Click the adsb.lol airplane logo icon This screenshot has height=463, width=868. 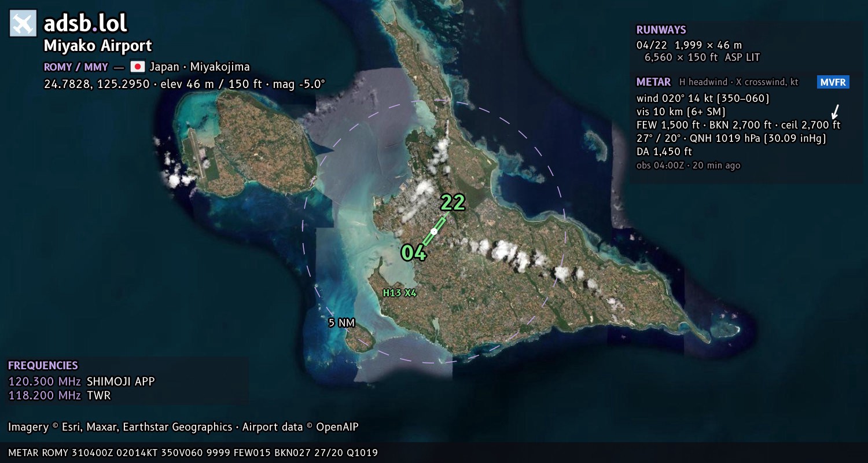coord(23,24)
